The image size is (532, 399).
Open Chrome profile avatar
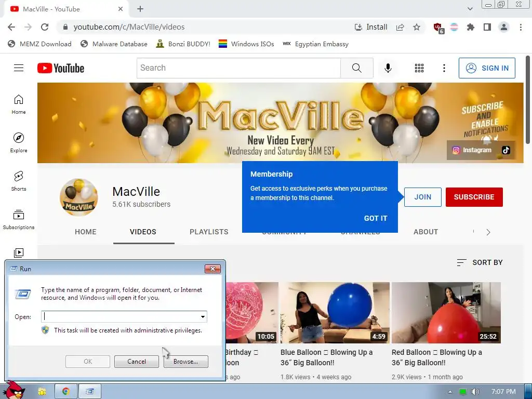504,27
